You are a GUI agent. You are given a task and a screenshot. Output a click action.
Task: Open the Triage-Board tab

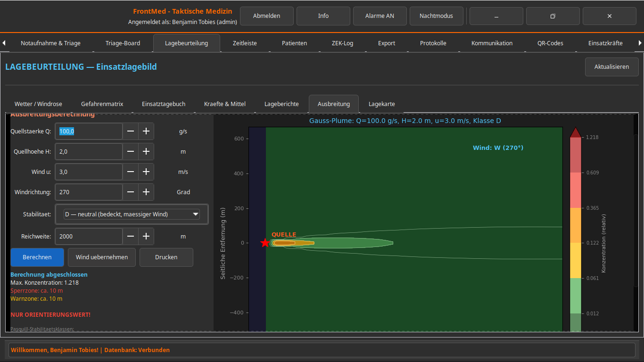pos(123,43)
